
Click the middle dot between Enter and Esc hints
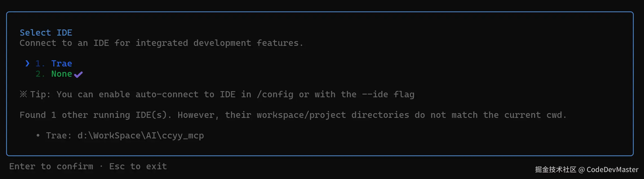(x=101, y=166)
